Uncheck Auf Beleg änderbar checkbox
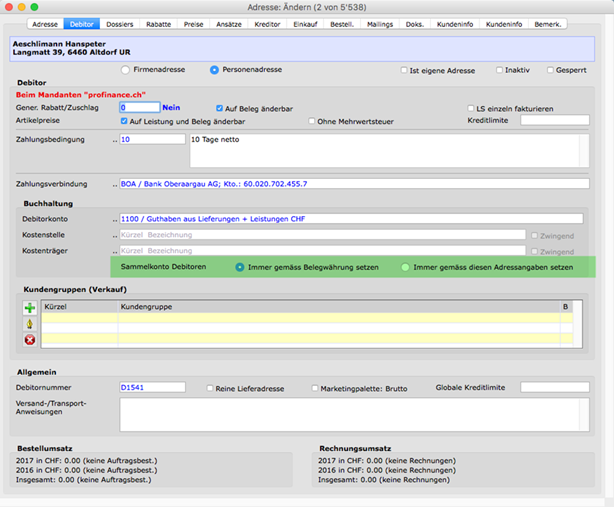Screen dimensions: 614x507 point(221,108)
